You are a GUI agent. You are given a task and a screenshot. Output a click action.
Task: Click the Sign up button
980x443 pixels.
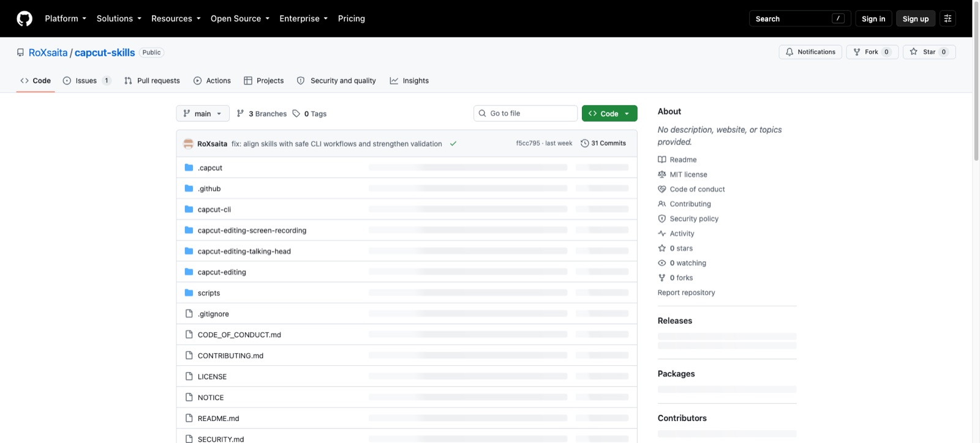916,18
